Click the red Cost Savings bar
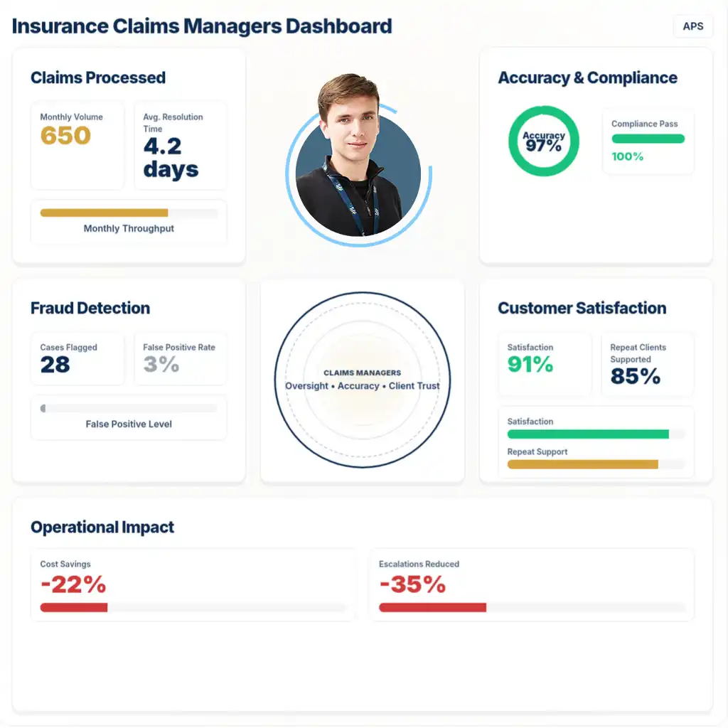 point(74,608)
